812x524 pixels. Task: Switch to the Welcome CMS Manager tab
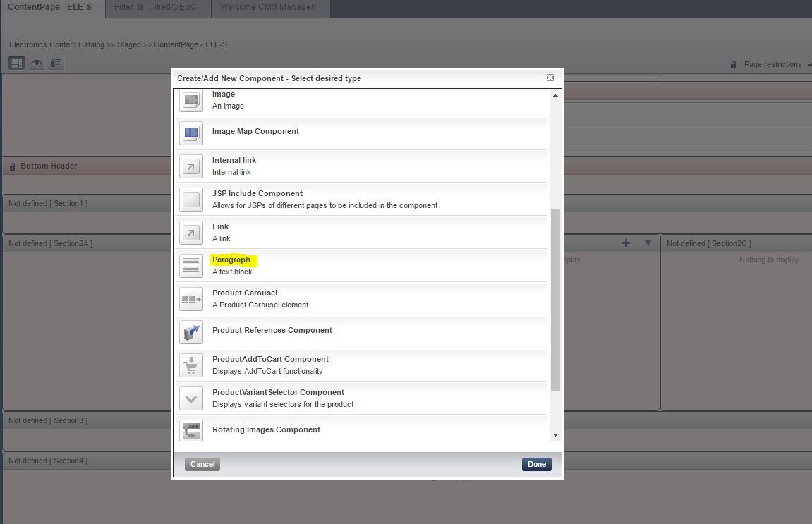[270, 8]
